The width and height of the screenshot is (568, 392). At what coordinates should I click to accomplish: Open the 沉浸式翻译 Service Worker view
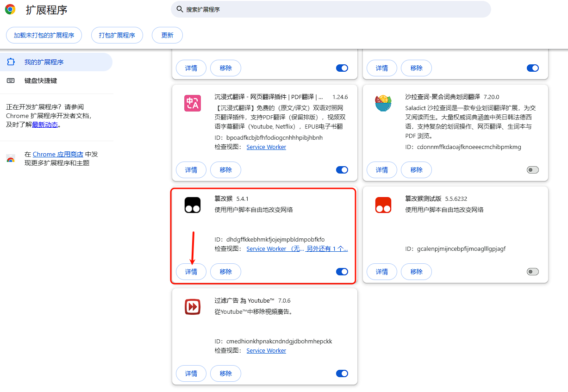click(x=266, y=146)
